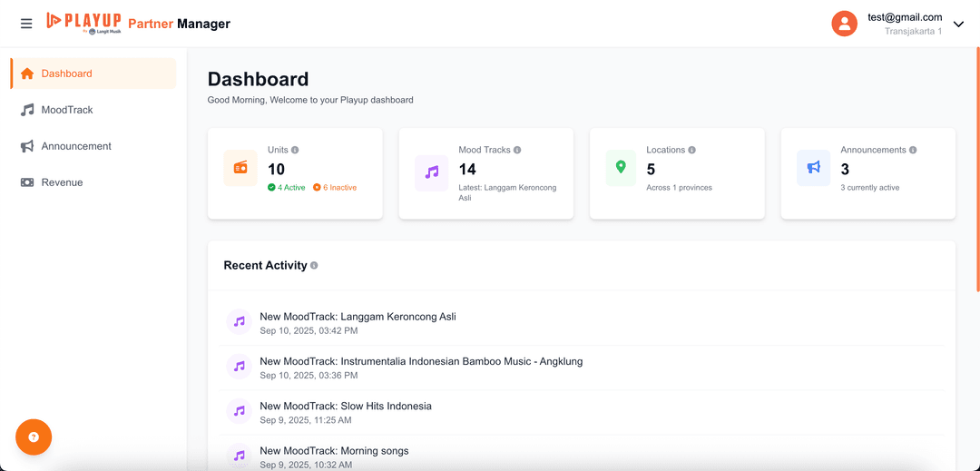
Task: Open the orange help button
Action: pos(34,437)
